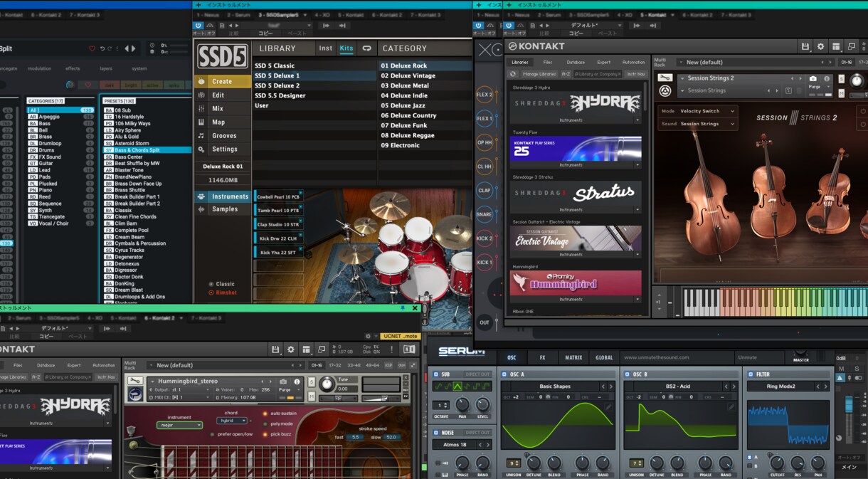
Task: Open the SSD5 Inst tab
Action: 325,48
